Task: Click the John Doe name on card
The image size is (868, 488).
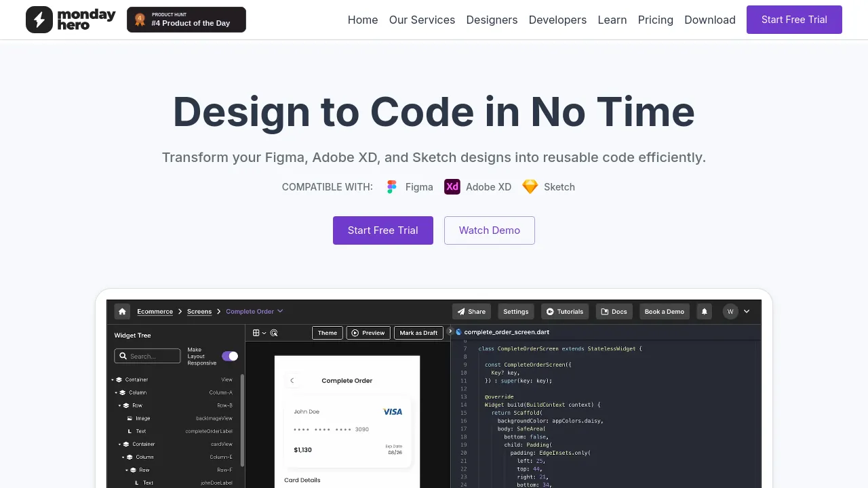Action: click(307, 411)
